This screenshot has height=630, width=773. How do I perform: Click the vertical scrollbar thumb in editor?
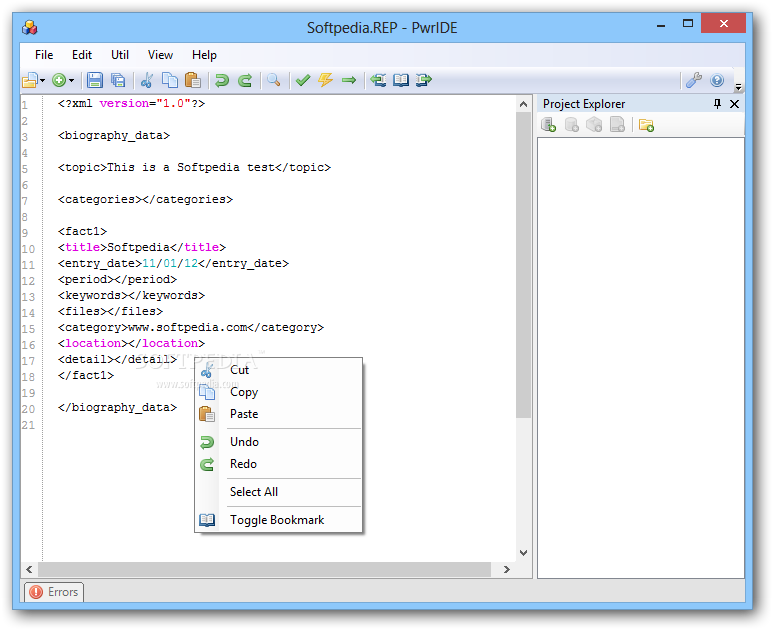tap(524, 265)
